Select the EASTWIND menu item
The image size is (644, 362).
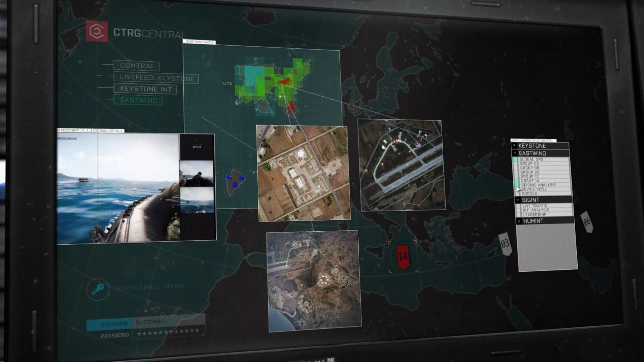point(139,100)
